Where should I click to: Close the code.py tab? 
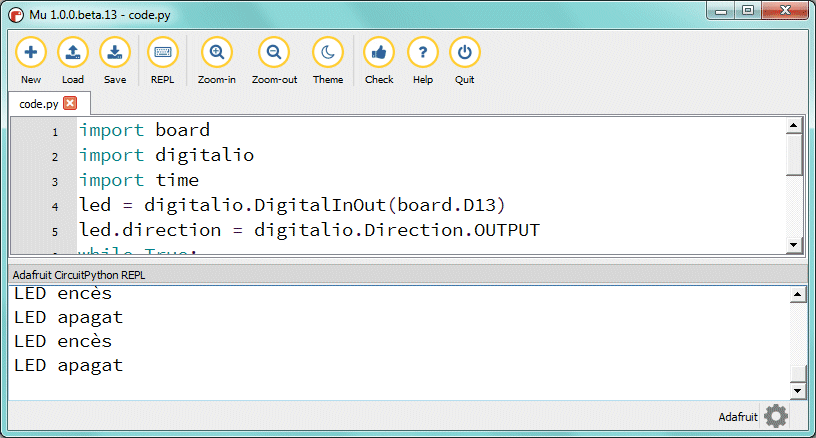[70, 103]
